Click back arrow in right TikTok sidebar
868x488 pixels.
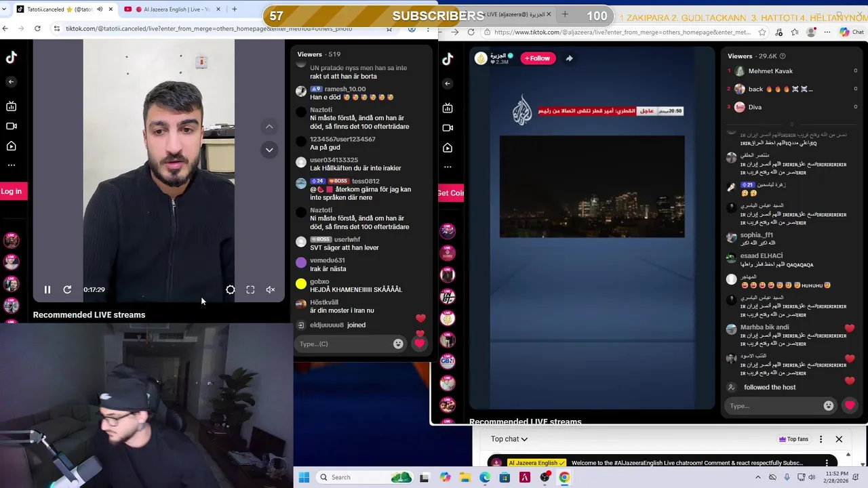point(448,83)
